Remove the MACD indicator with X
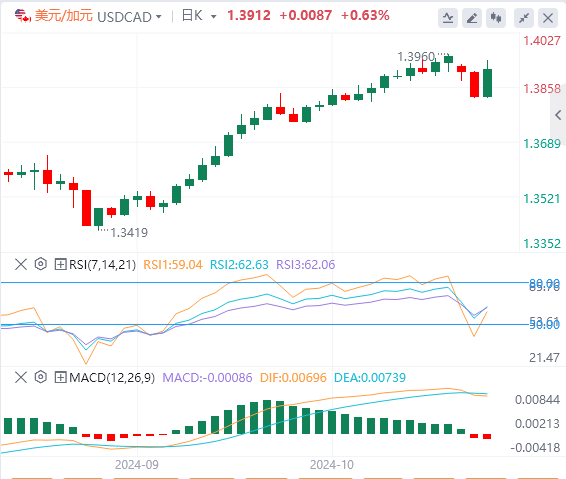 (21, 377)
